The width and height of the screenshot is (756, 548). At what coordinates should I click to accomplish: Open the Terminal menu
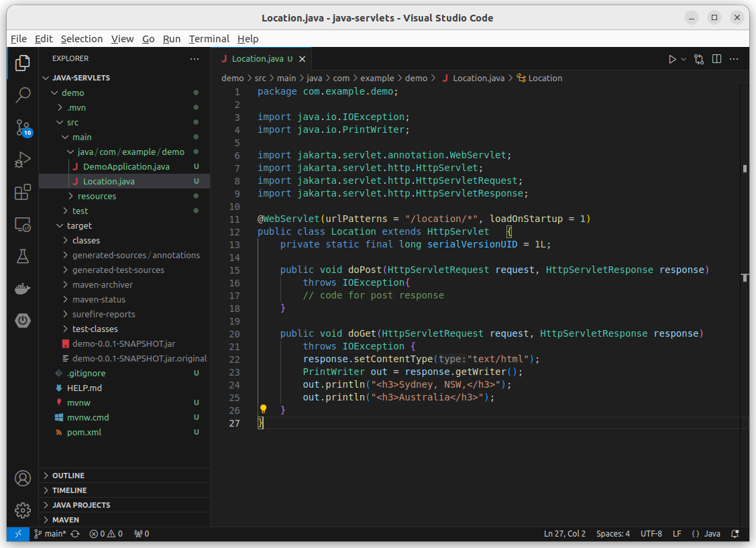[x=209, y=38]
